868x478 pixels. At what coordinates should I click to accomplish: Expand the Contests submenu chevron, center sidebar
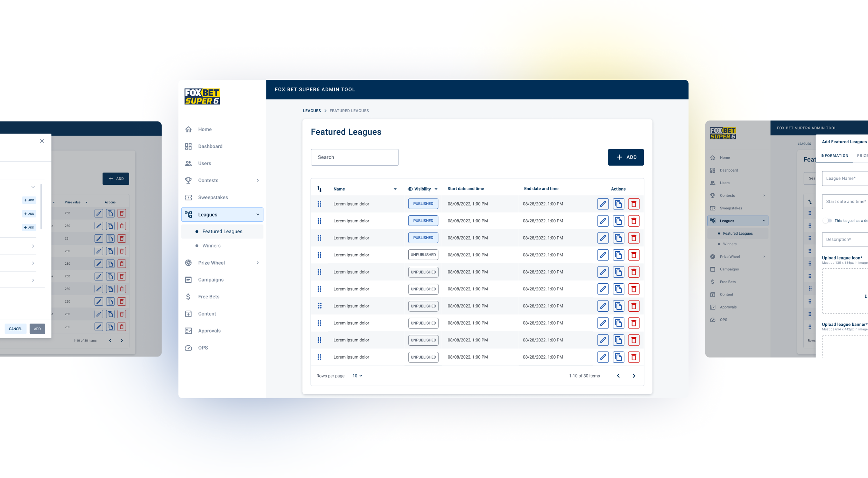click(x=257, y=180)
